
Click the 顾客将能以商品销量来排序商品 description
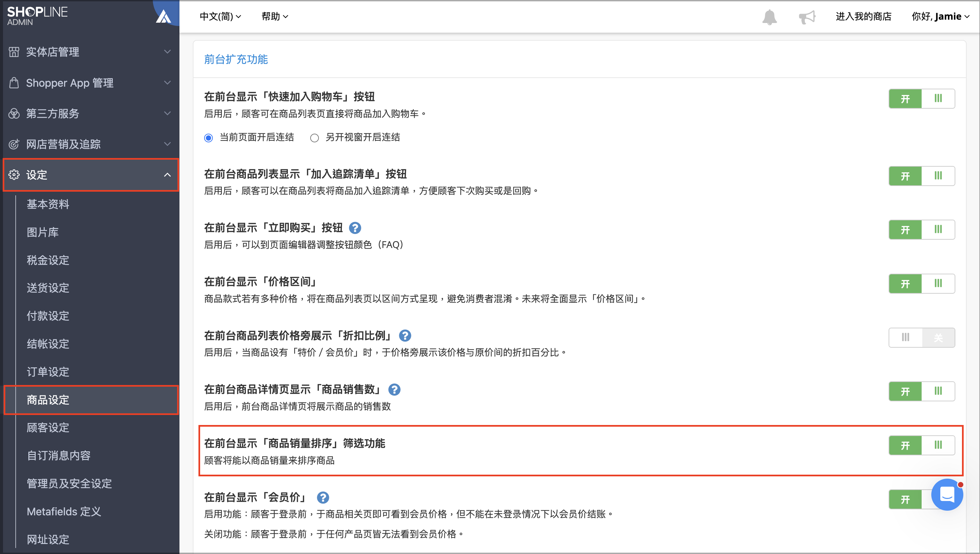pos(269,461)
